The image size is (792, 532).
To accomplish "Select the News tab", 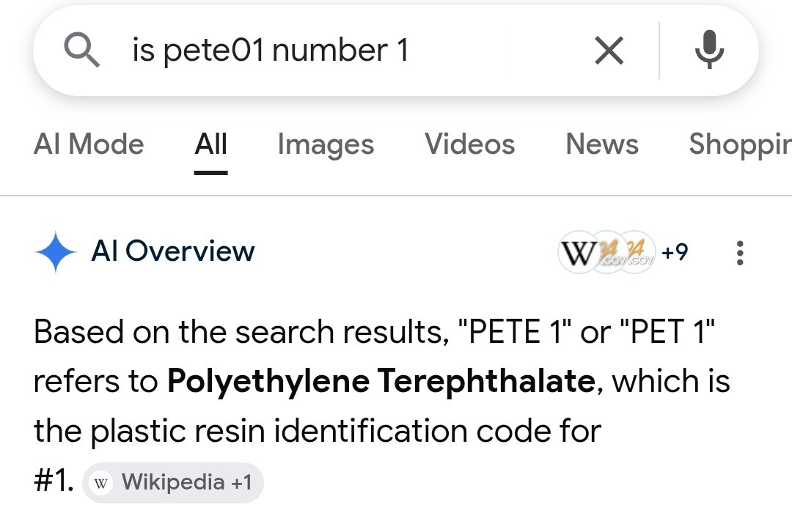I will (601, 144).
